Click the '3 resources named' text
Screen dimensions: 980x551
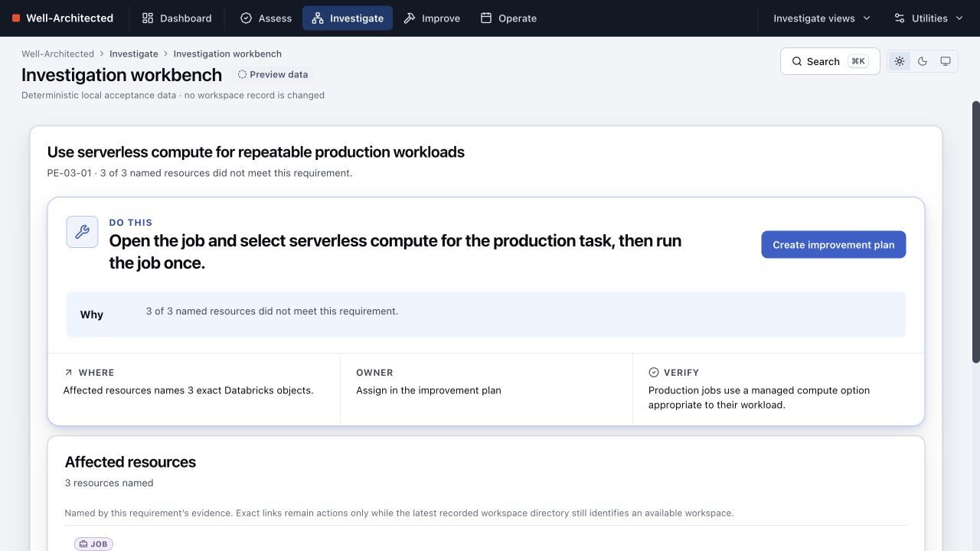tap(109, 483)
